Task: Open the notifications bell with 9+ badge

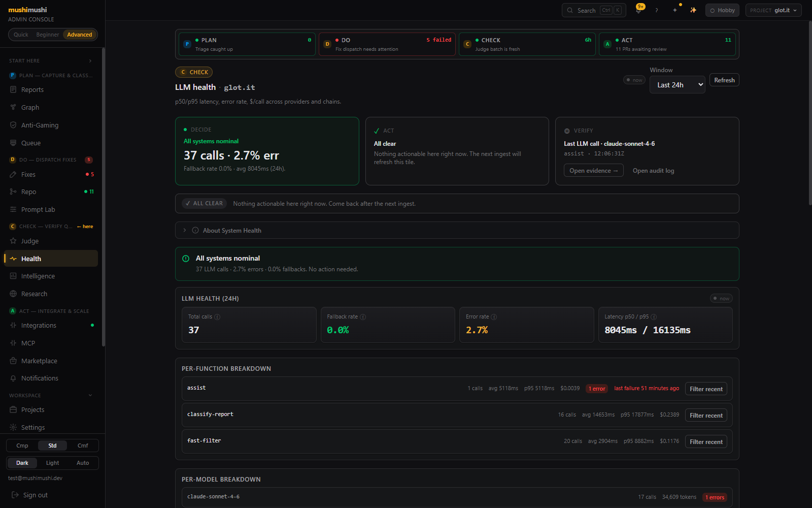Action: click(639, 10)
